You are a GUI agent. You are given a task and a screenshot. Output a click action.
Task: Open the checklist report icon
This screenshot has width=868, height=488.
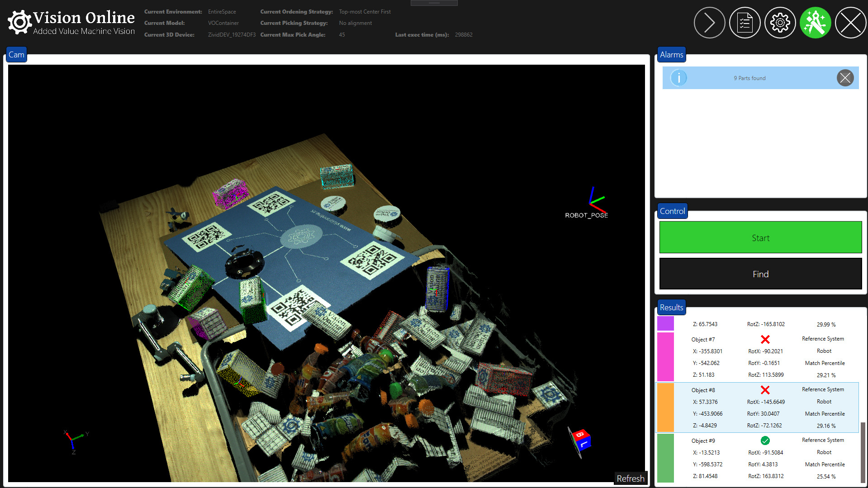[x=745, y=23]
